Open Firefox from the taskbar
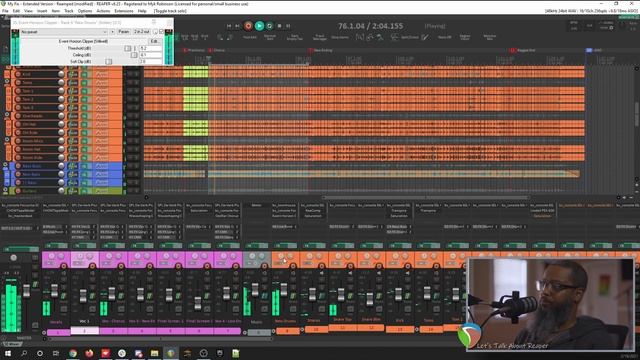Image resolution: width=640 pixels, height=360 pixels. (89, 353)
